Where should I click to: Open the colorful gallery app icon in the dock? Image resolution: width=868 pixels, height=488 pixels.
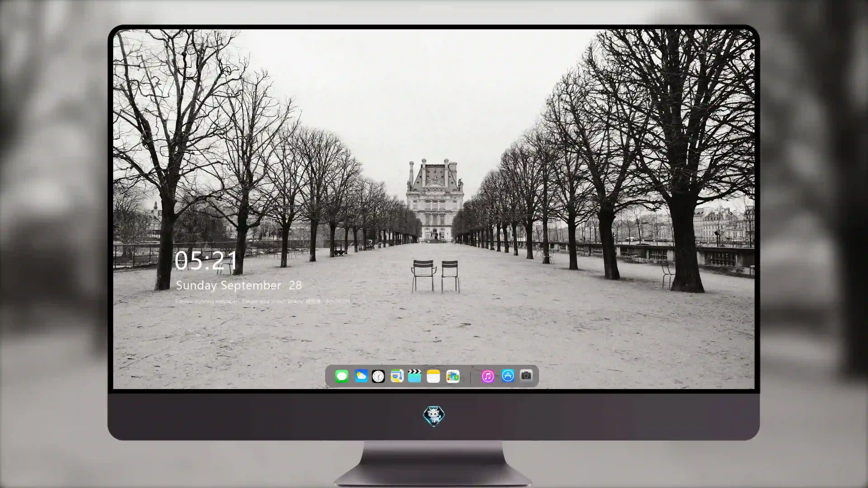(x=453, y=376)
